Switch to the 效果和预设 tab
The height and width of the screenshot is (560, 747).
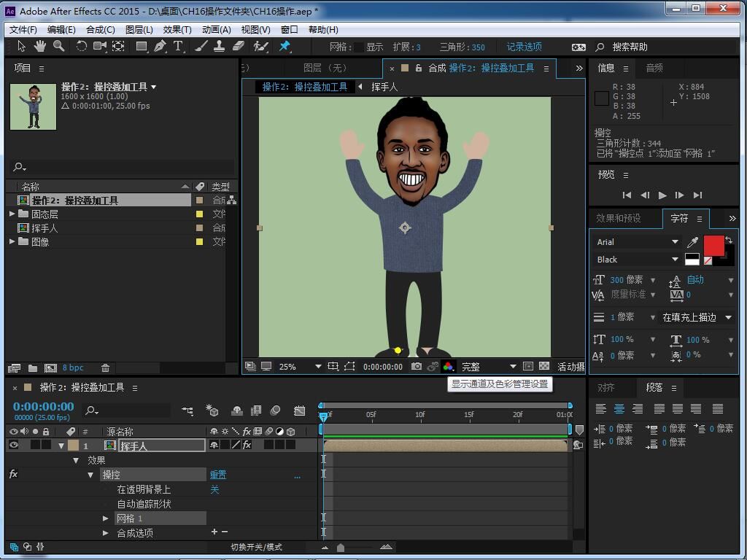pyautogui.click(x=619, y=218)
